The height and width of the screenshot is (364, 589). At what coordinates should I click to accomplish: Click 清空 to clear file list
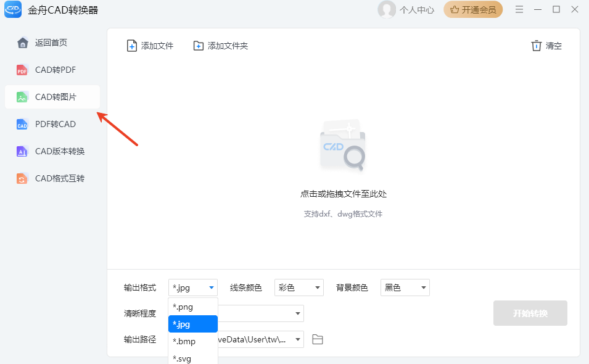pos(554,46)
